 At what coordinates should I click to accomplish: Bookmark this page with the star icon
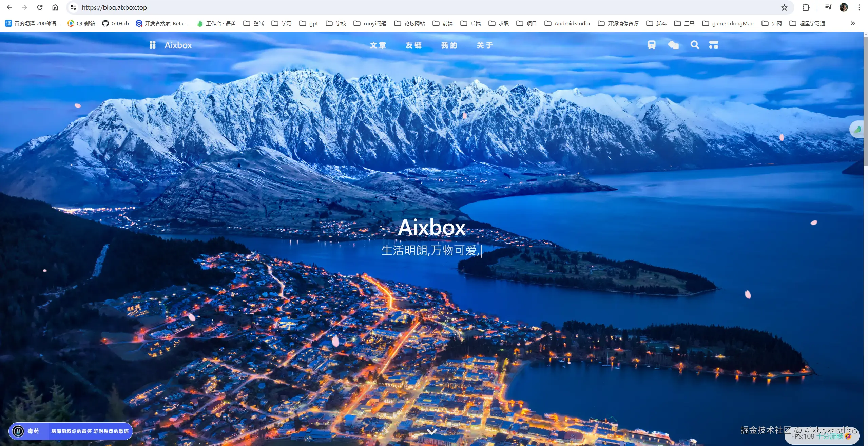[784, 7]
